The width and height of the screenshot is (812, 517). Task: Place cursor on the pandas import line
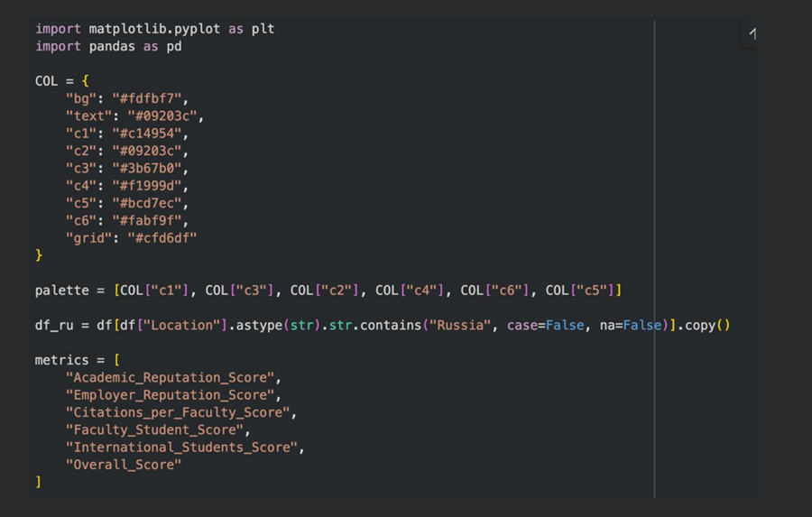(x=108, y=46)
